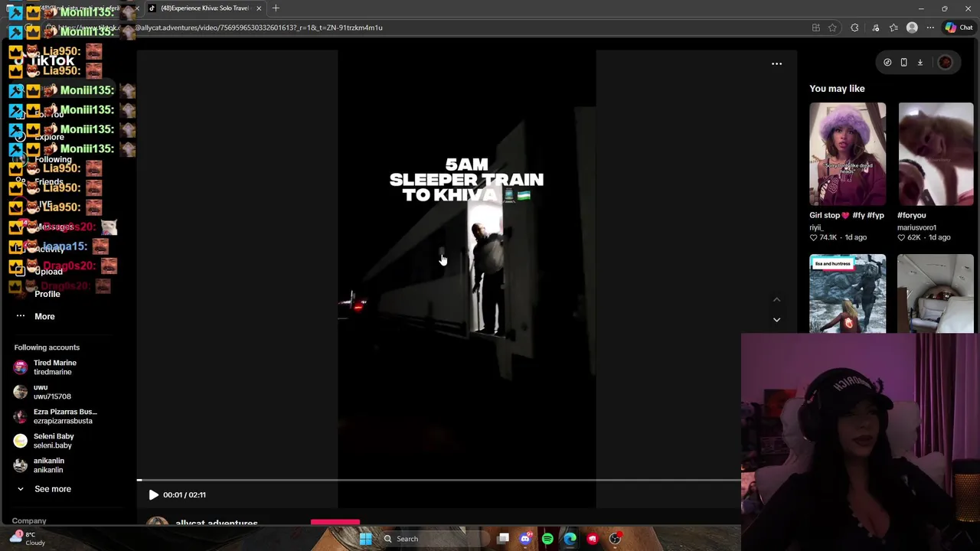980x551 pixels.
Task: Open the white interior video thumbnail beside Issa and huntress
Action: (936, 294)
